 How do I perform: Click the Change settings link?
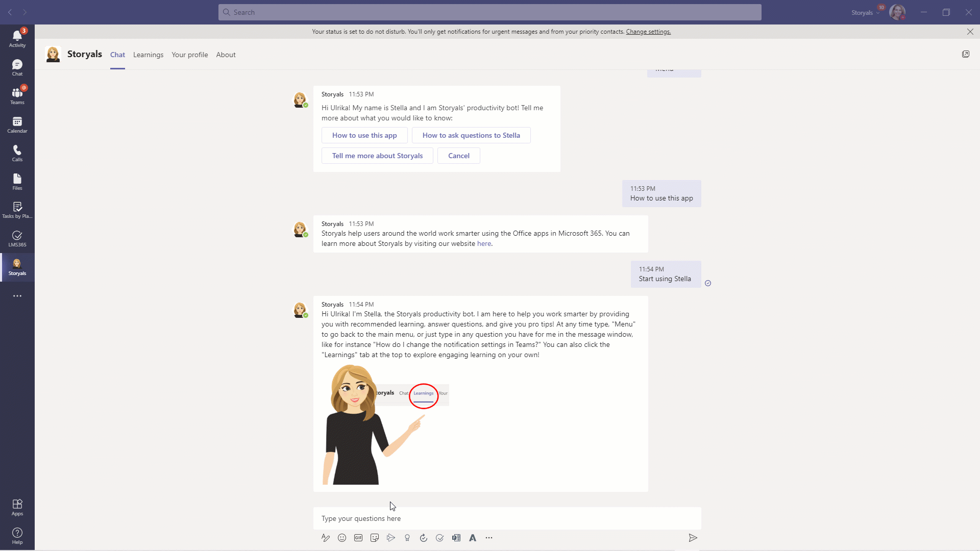[648, 32]
